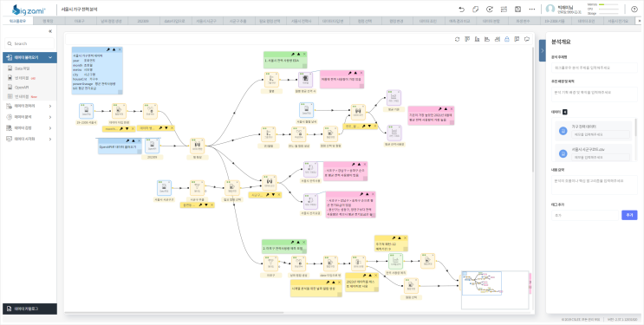The height and width of the screenshot is (325, 644).
Task: Click the green prediction model node
Action: 395,261
